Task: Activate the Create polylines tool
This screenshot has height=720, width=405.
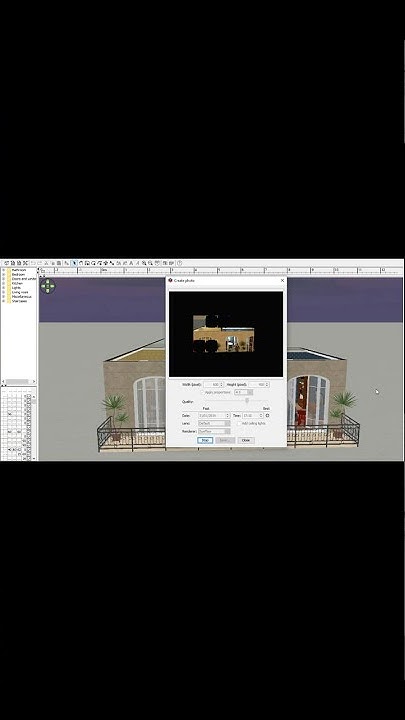Action: 99,263
